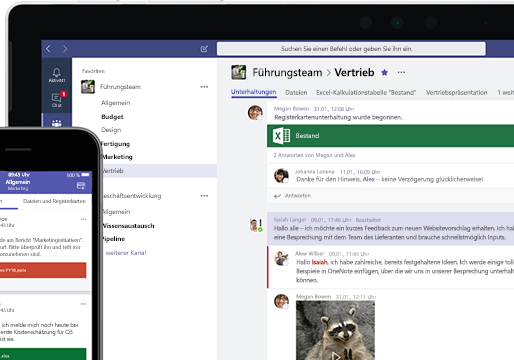Click the weiterer Kanal link
514x360 pixels.
point(126,253)
